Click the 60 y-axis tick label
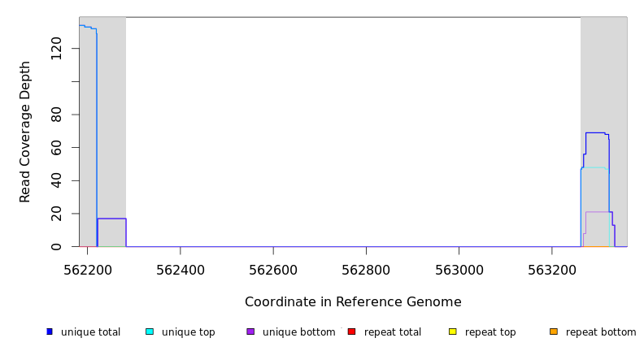This screenshot has width=644, height=351. pyautogui.click(x=56, y=147)
